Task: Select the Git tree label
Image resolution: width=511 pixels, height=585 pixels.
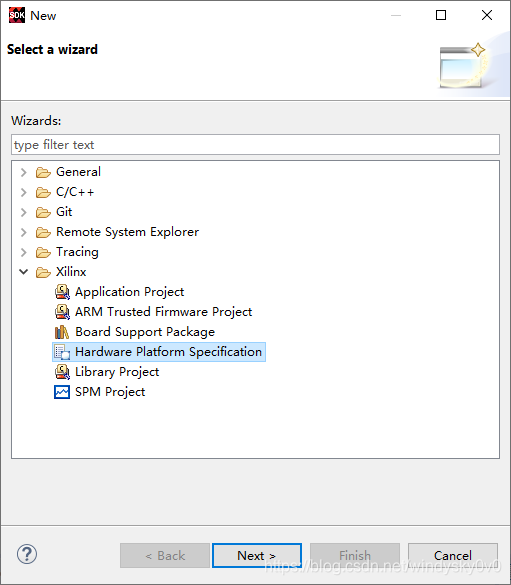Action: [x=64, y=212]
